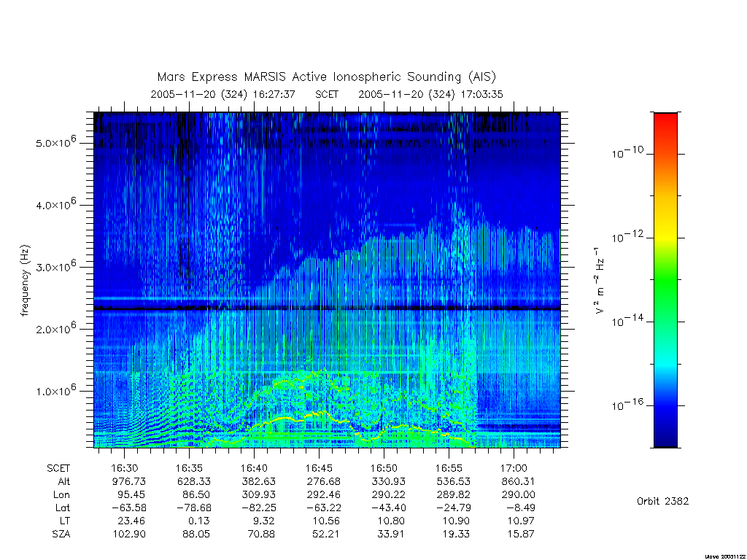Click the 1.0×10⁶ frequency tick label
This screenshot has width=747, height=560.
coord(55,390)
